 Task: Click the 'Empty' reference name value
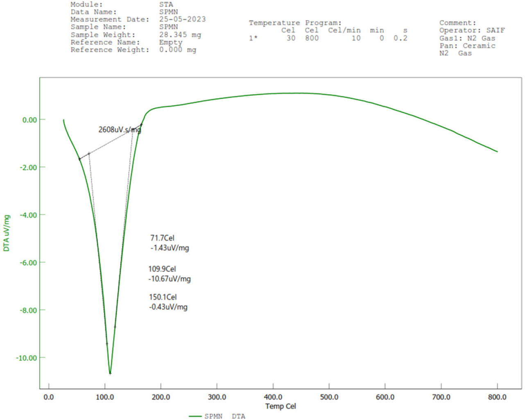point(171,42)
